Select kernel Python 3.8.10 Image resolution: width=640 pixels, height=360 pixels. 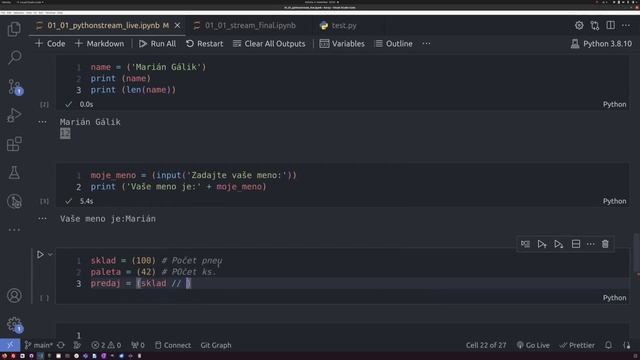pos(601,44)
